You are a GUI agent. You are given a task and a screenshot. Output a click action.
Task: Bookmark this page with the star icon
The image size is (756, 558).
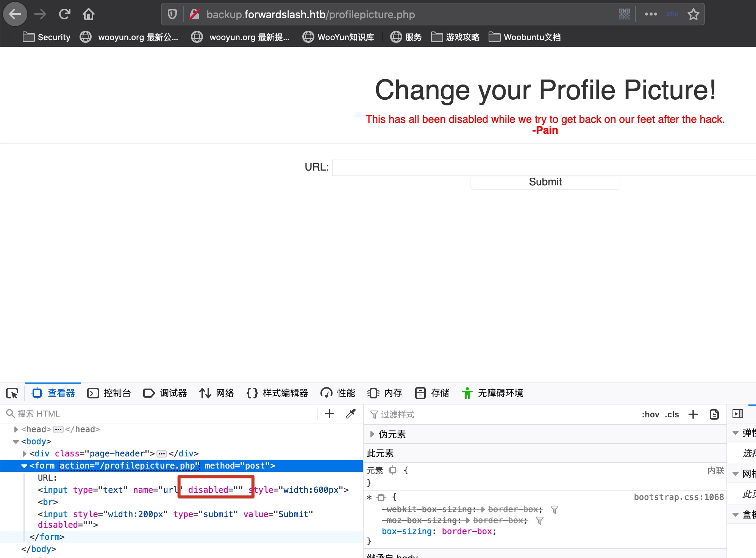tap(694, 14)
